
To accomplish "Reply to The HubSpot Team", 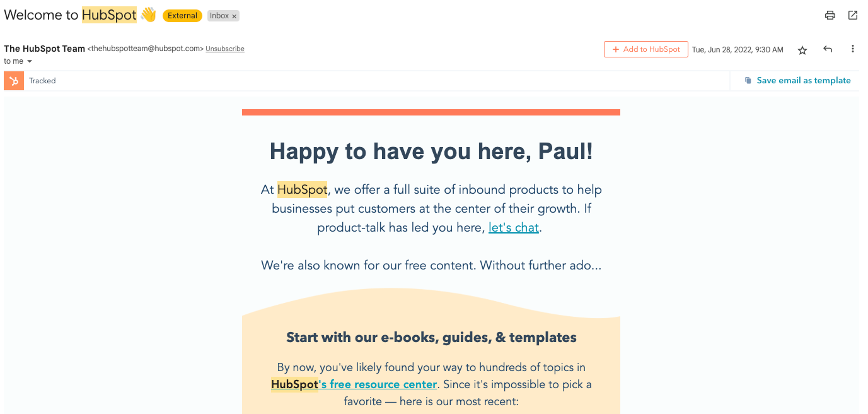I will pos(828,49).
